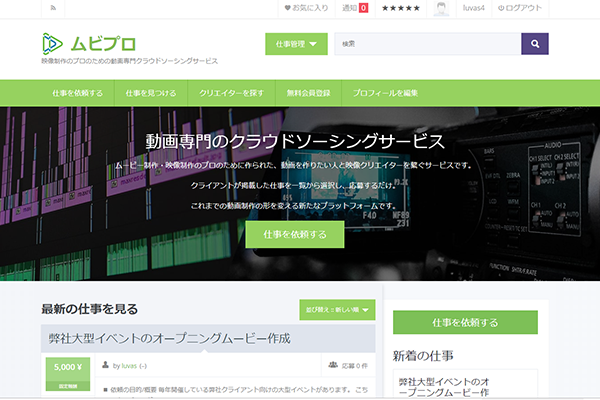The width and height of the screenshot is (600, 400).
Task: Click the ムビプロ logo
Action: 90,43
